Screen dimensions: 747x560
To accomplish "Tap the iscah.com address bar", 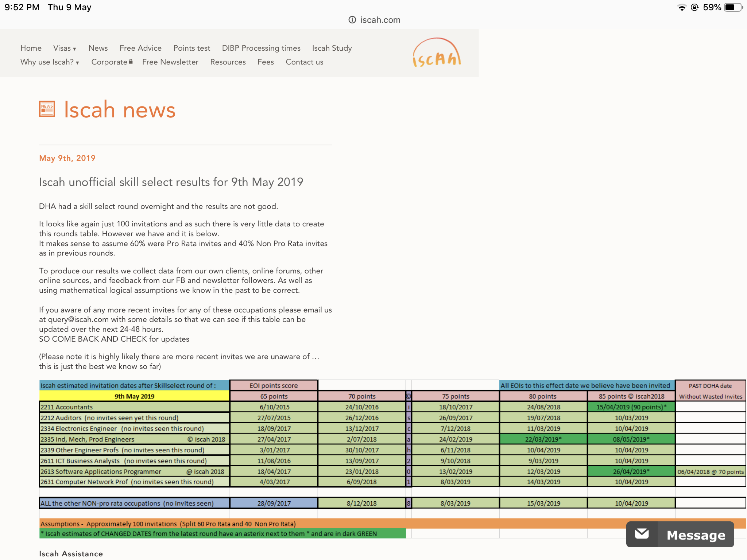I will coord(380,20).
